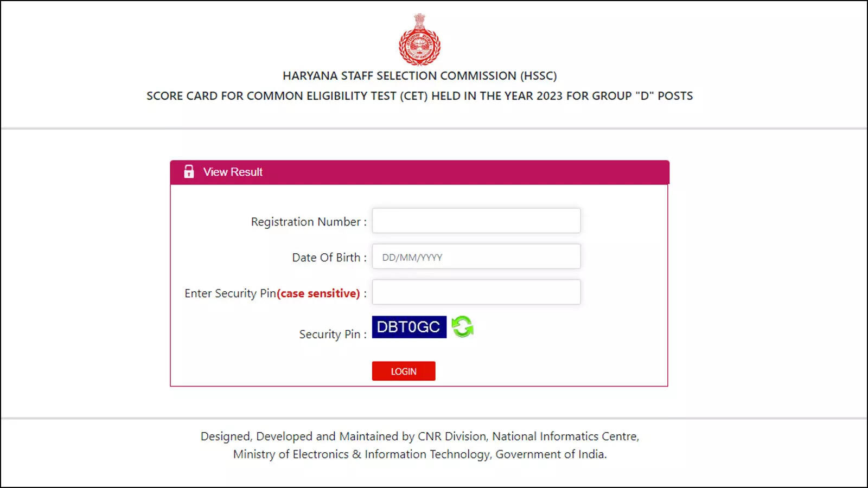Click the Haryana government emblem logo
The height and width of the screenshot is (488, 868).
click(x=419, y=39)
